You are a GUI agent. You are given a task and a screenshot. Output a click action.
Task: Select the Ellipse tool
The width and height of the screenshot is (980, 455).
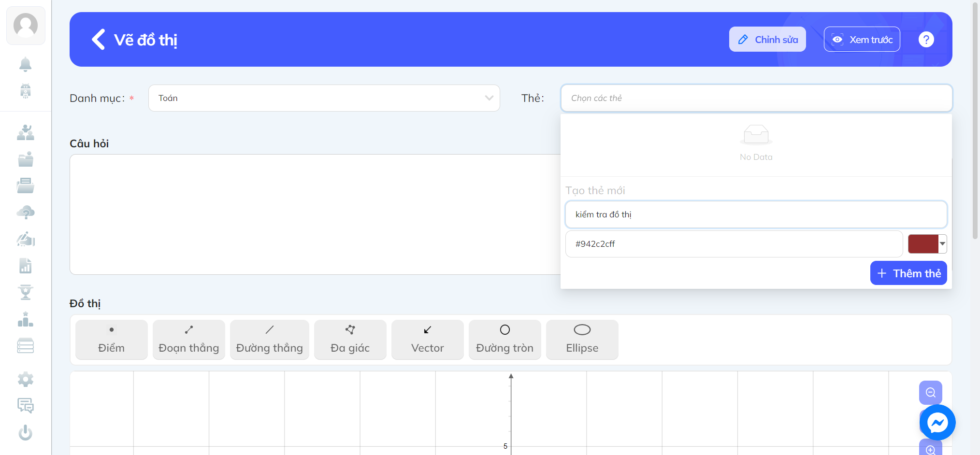582,340
